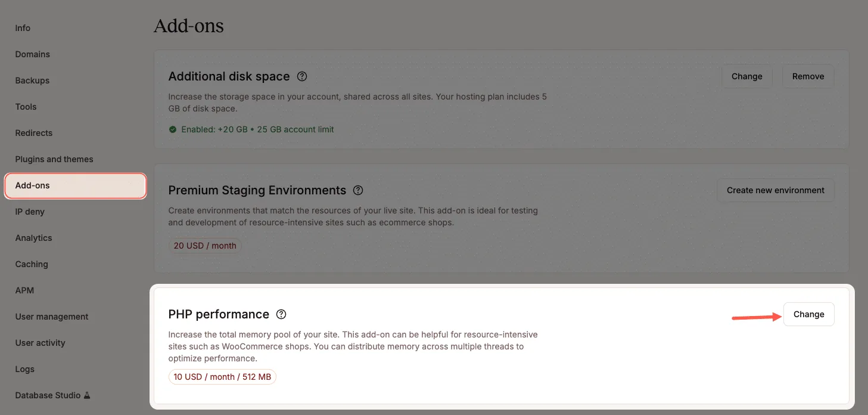Viewport: 868px width, 415px height.
Task: Open the Caching settings
Action: click(x=32, y=264)
